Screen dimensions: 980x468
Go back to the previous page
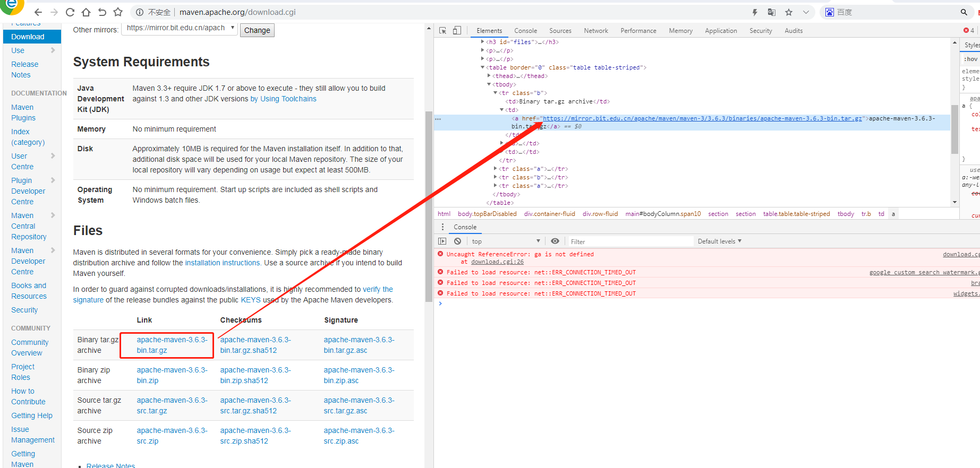coord(38,12)
